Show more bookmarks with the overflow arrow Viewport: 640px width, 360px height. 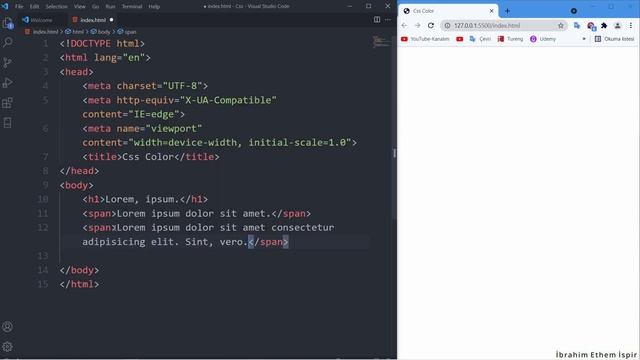(x=584, y=39)
